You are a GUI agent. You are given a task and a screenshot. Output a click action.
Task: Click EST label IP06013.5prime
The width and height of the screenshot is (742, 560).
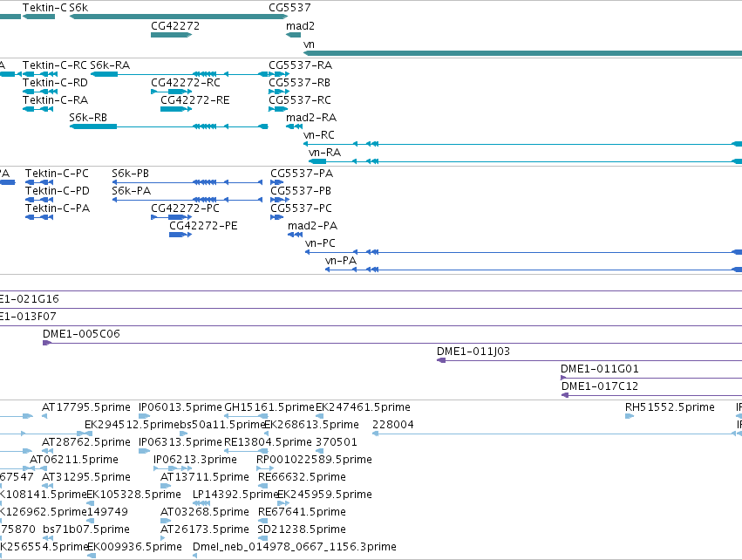180,407
